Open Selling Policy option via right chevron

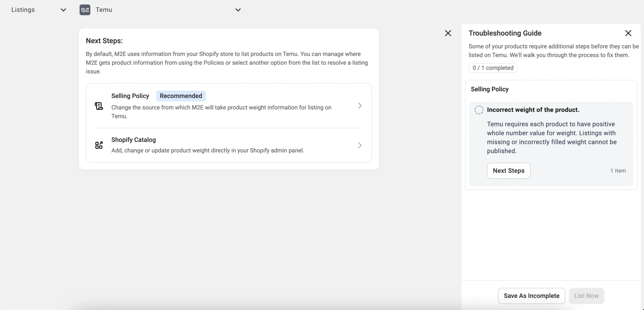[360, 106]
